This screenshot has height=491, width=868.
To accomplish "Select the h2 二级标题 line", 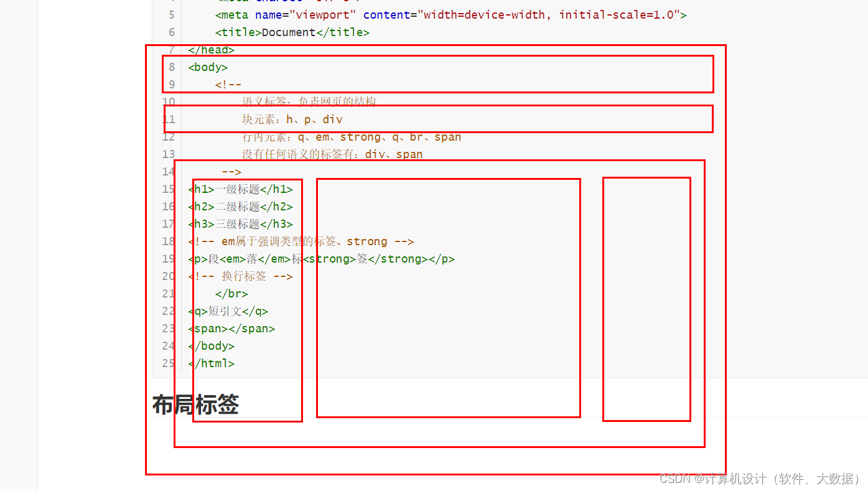I will (x=240, y=207).
